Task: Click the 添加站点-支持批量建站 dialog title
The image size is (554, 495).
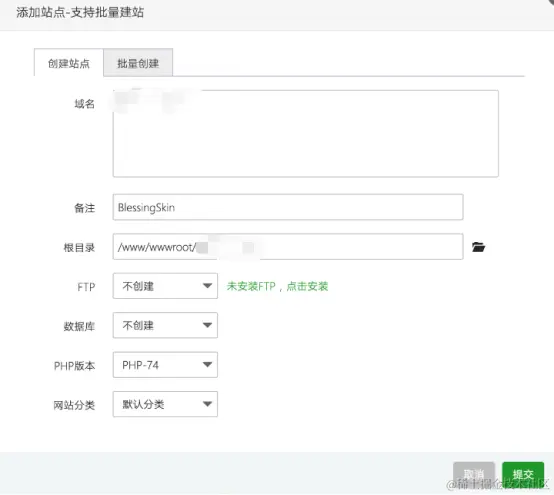Action: tap(80, 13)
